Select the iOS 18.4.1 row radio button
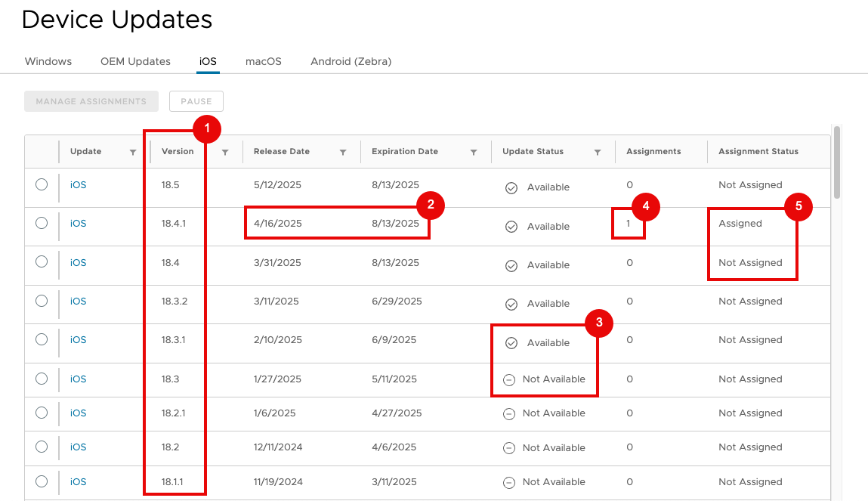This screenshot has height=501, width=868. click(42, 223)
